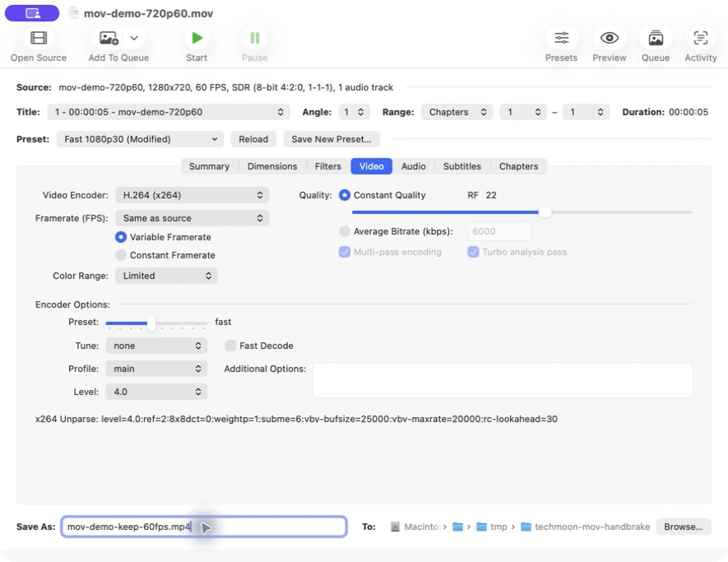The height and width of the screenshot is (562, 728).
Task: Open the ending chapter dropdown
Action: (585, 112)
